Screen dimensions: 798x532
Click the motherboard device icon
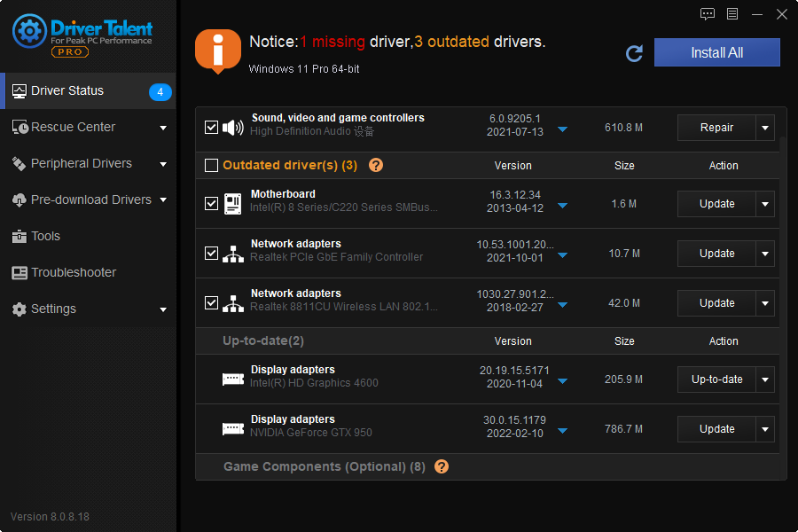pos(232,203)
